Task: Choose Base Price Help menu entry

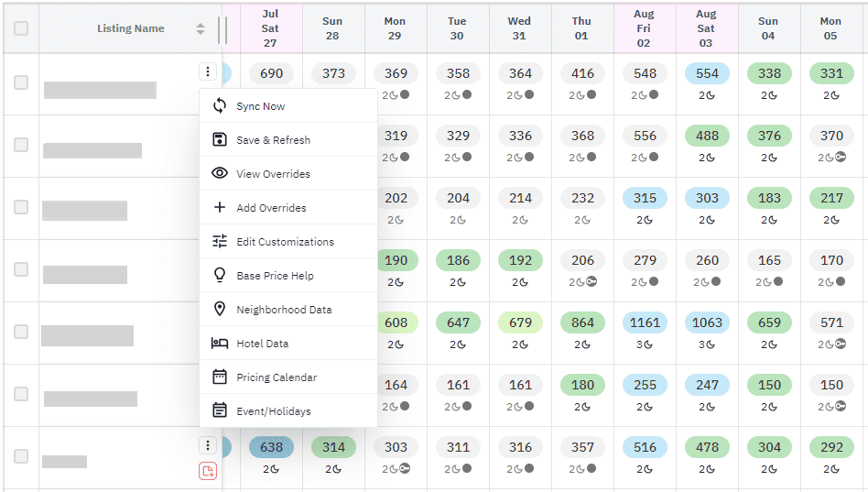Action: pyautogui.click(x=288, y=275)
